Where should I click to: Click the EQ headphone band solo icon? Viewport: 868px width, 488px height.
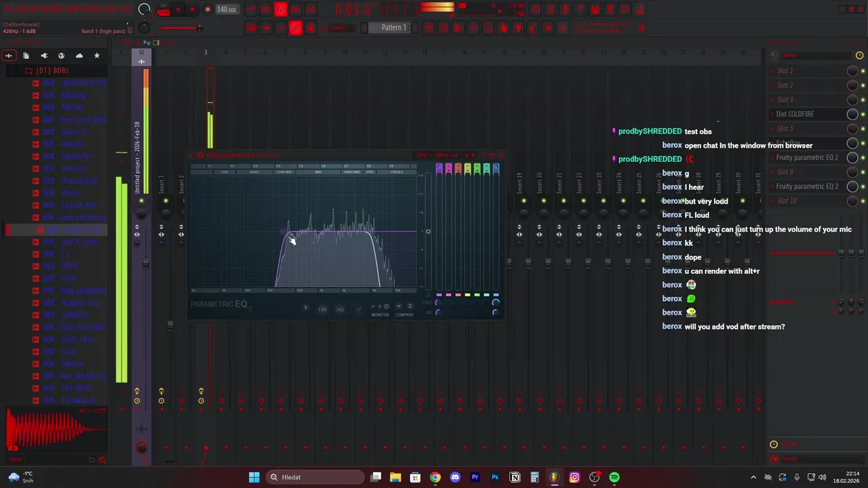point(428,295)
